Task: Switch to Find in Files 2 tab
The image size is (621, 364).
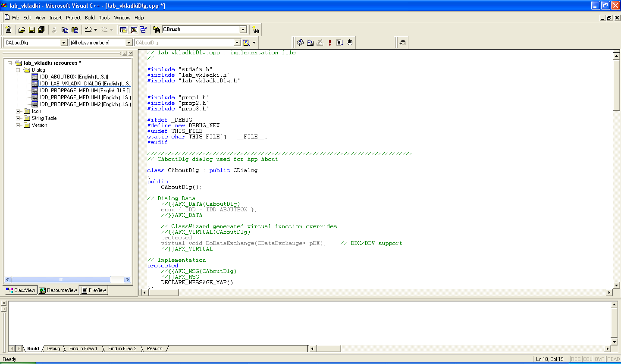Action: pyautogui.click(x=122, y=348)
